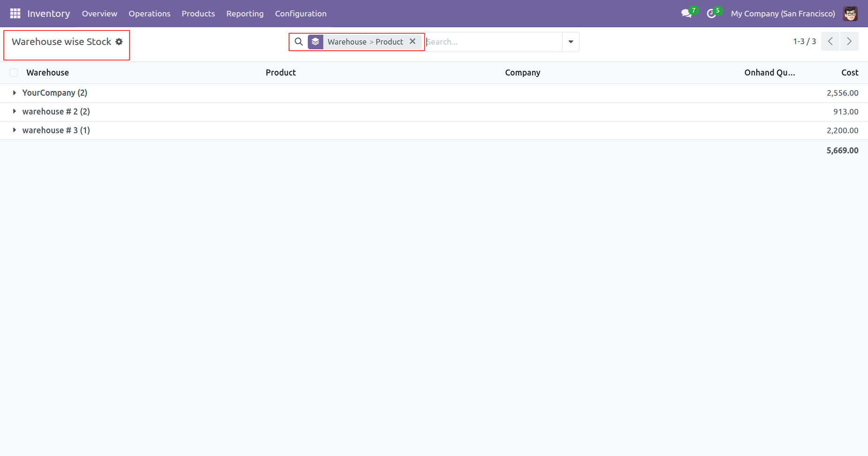This screenshot has height=456, width=868.
Task: Click the gear icon beside Warehouse wise Stock
Action: click(x=119, y=42)
